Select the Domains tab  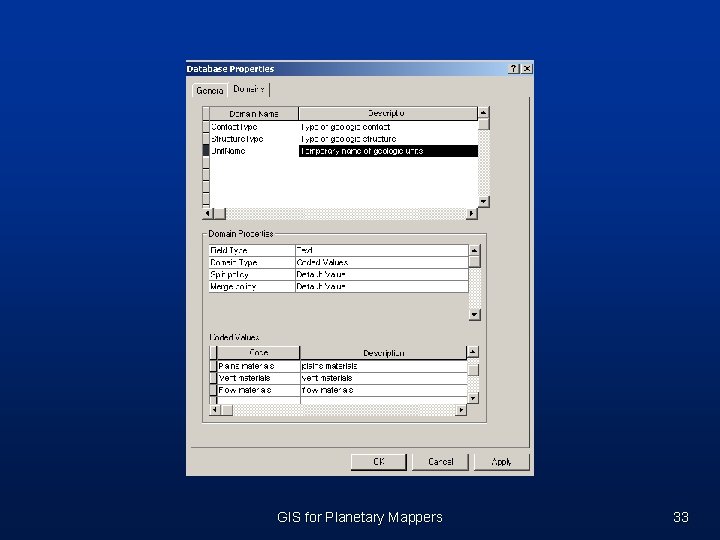248,89
